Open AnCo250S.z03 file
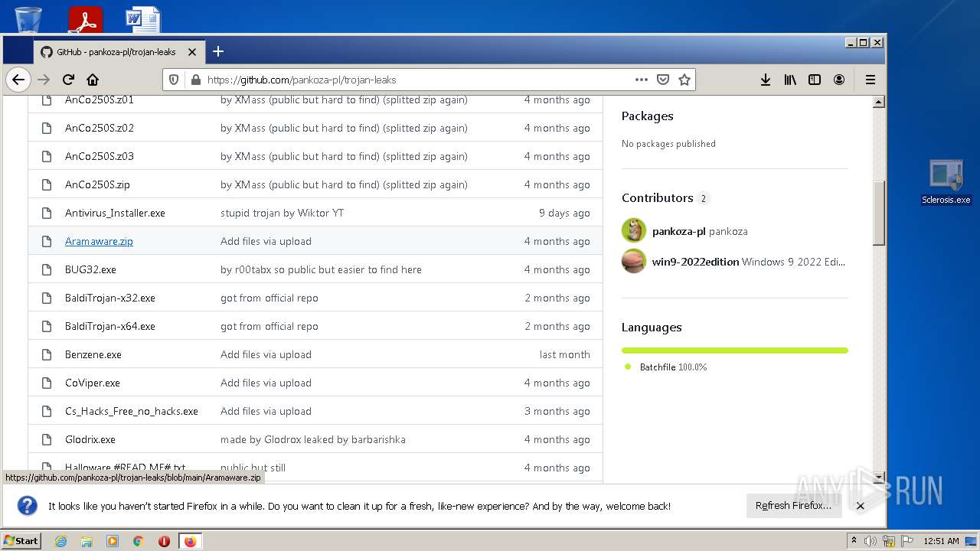This screenshot has width=980, height=551. pos(100,156)
